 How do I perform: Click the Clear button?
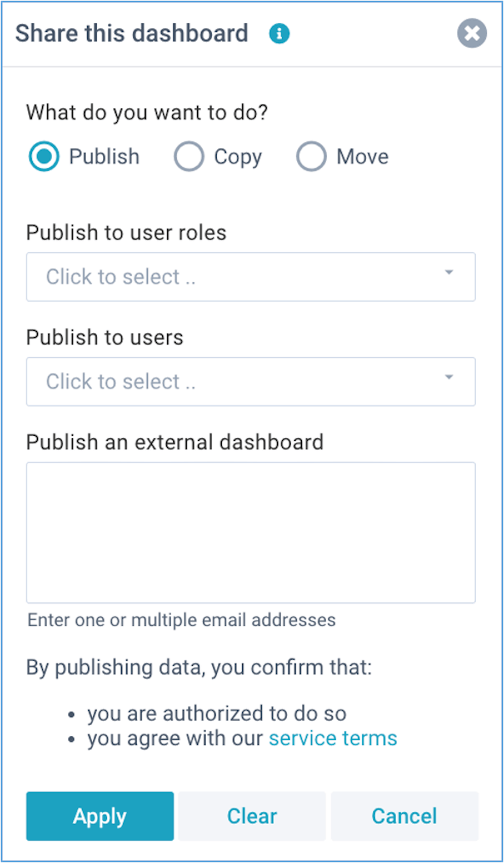[252, 816]
